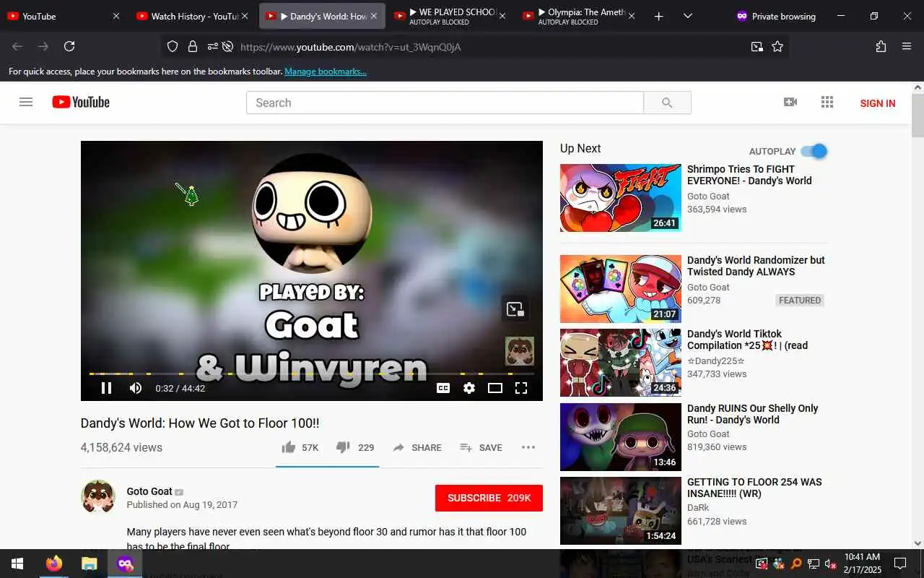
Task: View site security padlock information
Action: [x=192, y=46]
